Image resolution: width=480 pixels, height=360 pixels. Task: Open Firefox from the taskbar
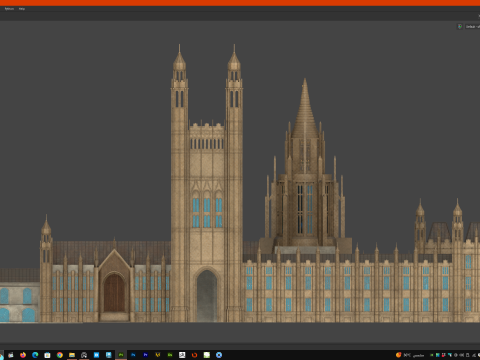click(x=23, y=355)
